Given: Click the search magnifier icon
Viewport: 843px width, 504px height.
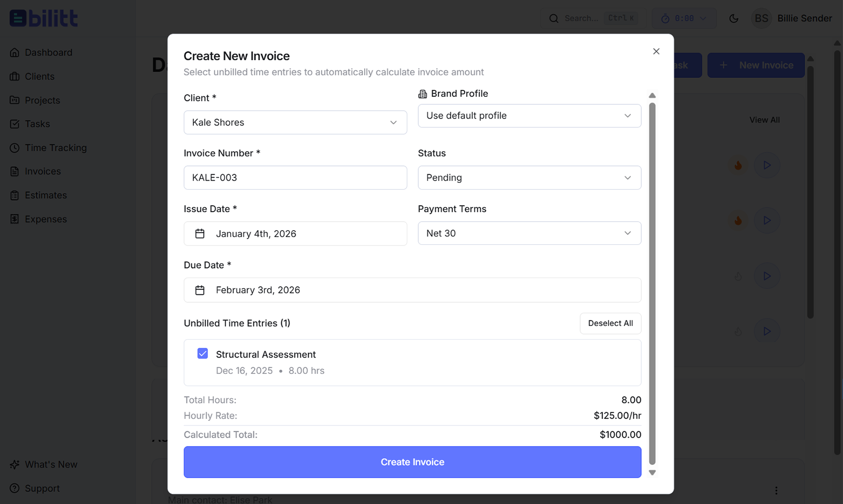Looking at the screenshot, I should tap(553, 18).
